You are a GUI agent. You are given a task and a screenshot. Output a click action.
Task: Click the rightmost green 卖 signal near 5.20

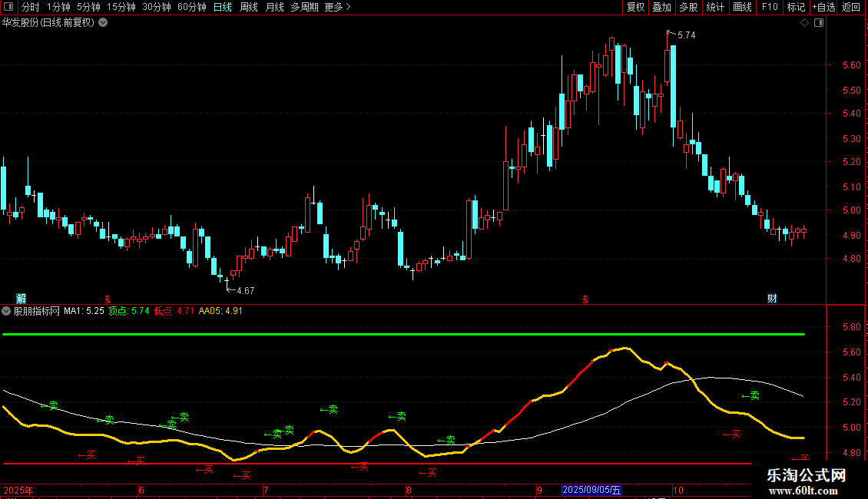[750, 395]
